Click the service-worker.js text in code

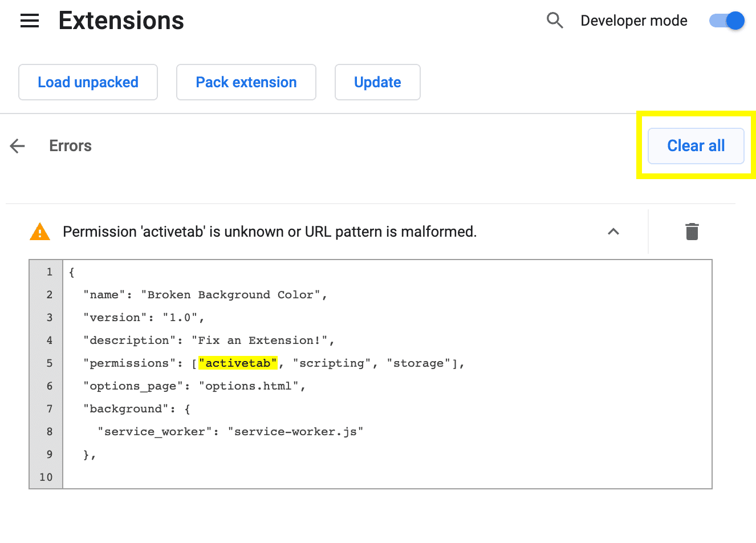[x=296, y=431]
